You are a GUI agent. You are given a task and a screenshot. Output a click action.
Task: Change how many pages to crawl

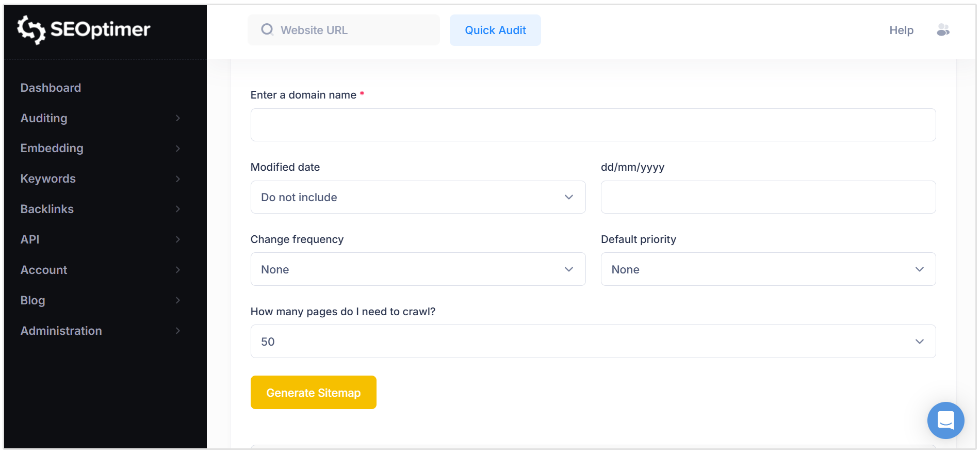(x=593, y=341)
